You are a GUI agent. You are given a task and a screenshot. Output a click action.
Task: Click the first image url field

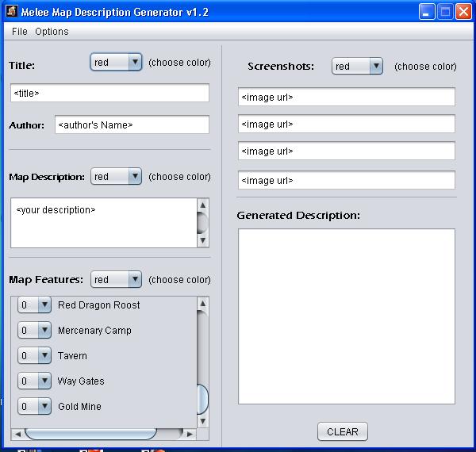pyautogui.click(x=347, y=97)
